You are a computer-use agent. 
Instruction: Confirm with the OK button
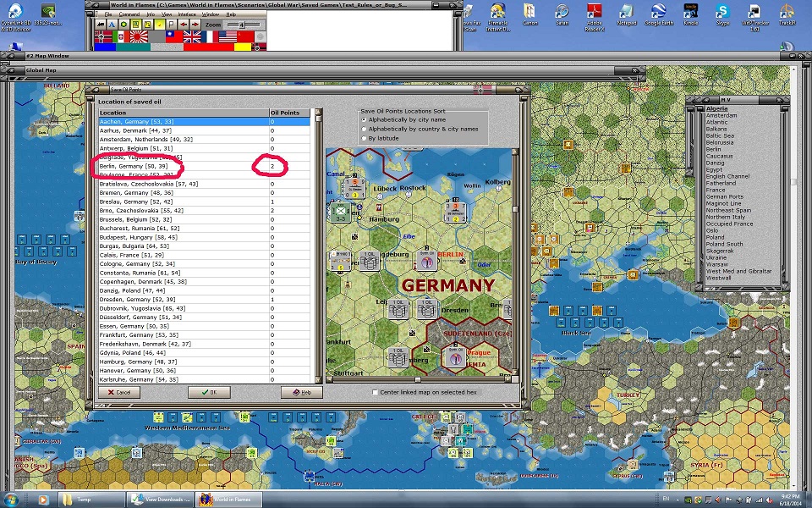(209, 392)
